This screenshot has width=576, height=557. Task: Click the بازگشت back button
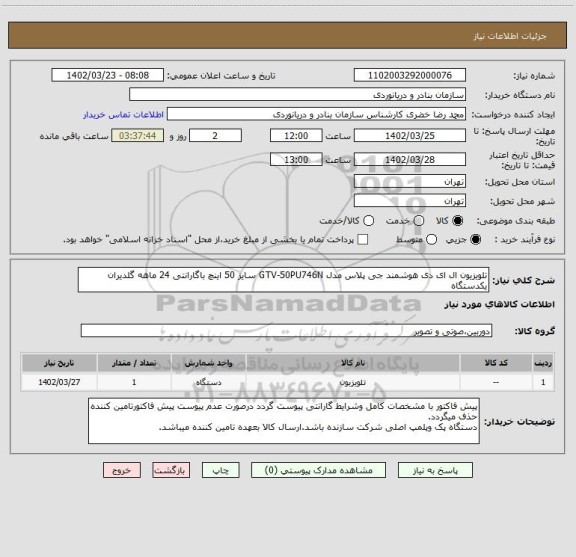(171, 470)
